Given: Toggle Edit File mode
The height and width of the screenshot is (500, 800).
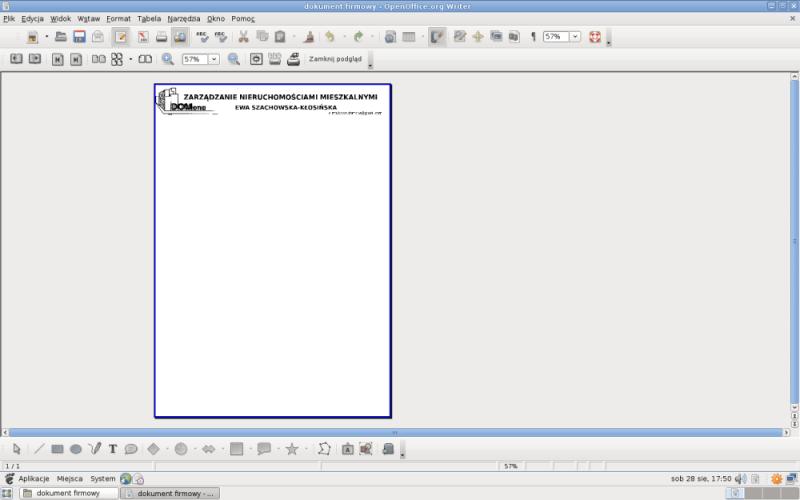Looking at the screenshot, I should pyautogui.click(x=121, y=37).
